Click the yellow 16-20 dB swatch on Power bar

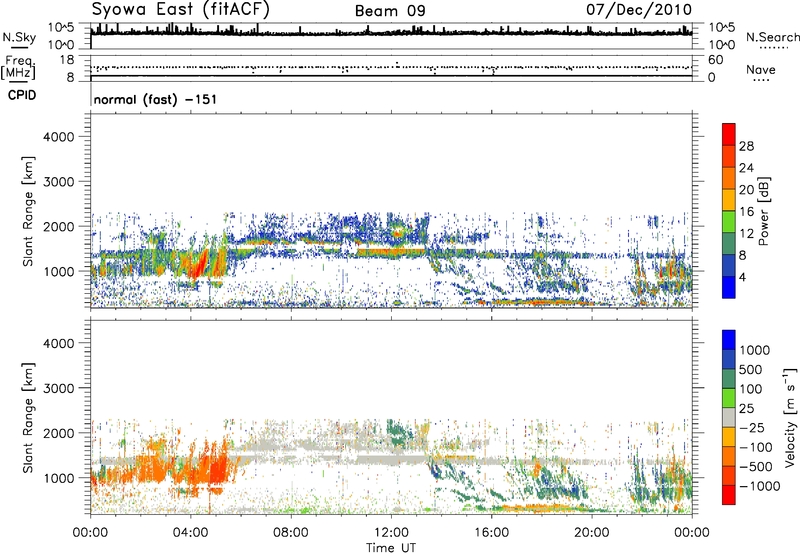coord(729,200)
